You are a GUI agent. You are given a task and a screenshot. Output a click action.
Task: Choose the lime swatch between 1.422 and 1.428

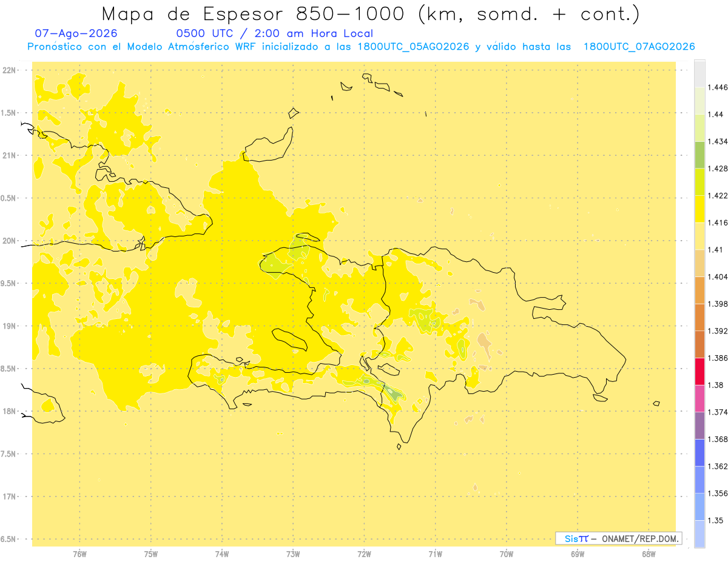coord(699,182)
